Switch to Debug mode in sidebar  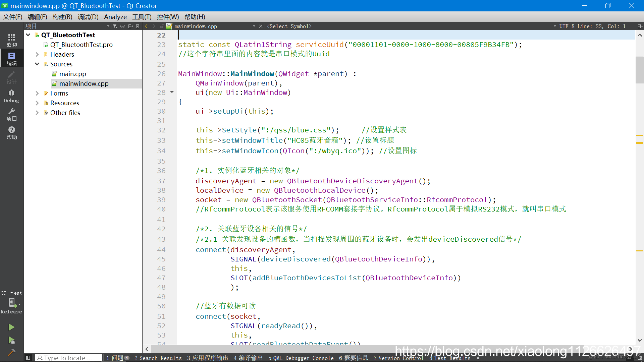click(x=11, y=96)
